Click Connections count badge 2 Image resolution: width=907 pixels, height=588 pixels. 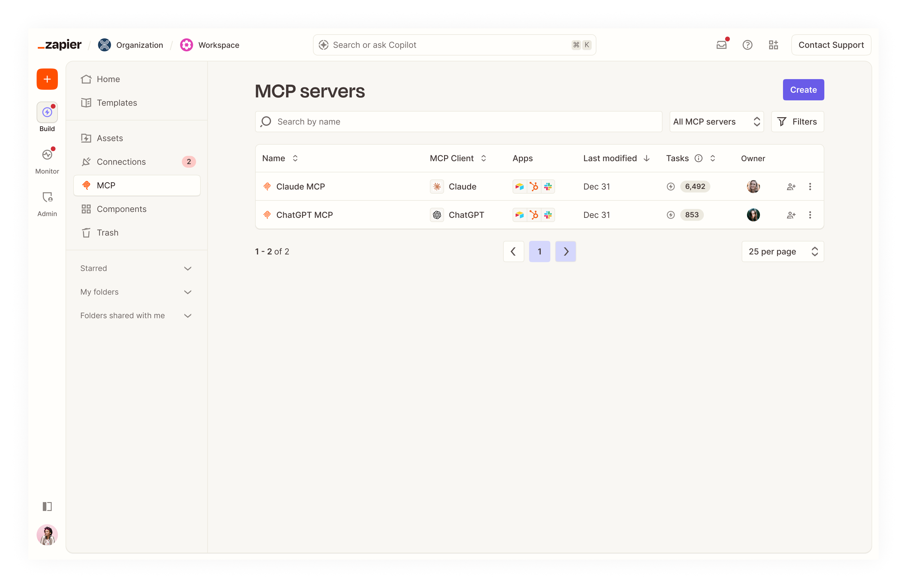click(x=189, y=162)
